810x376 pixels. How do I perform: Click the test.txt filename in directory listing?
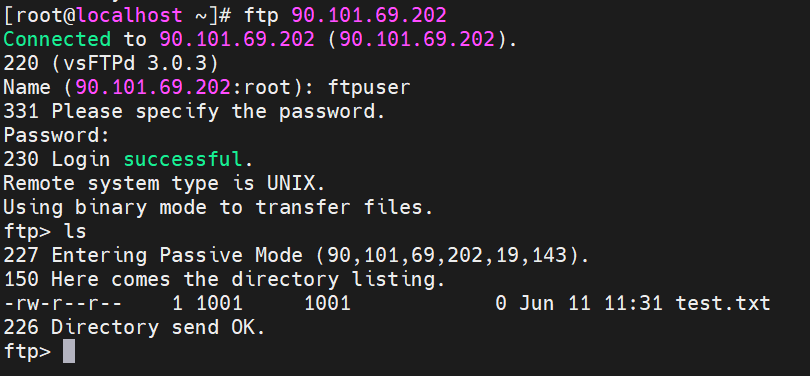[723, 303]
